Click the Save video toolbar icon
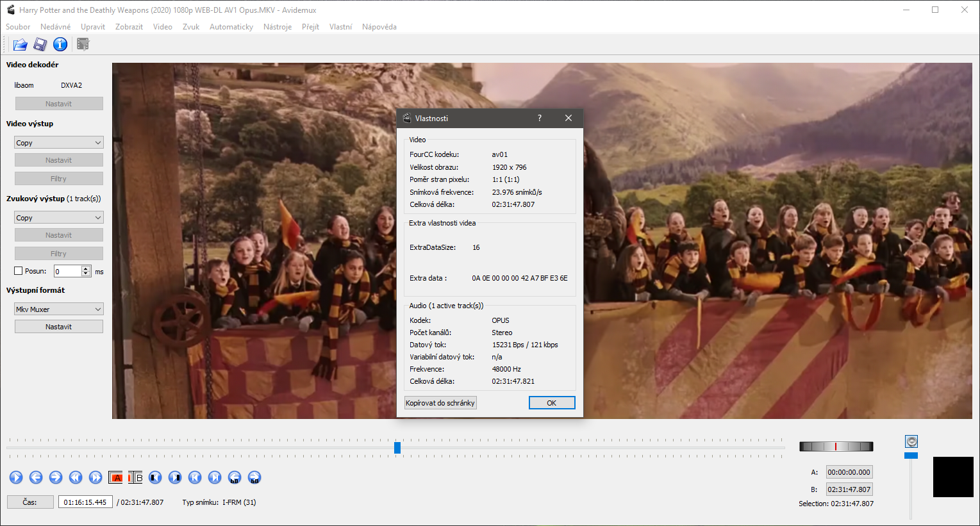The height and width of the screenshot is (526, 980). coord(39,44)
